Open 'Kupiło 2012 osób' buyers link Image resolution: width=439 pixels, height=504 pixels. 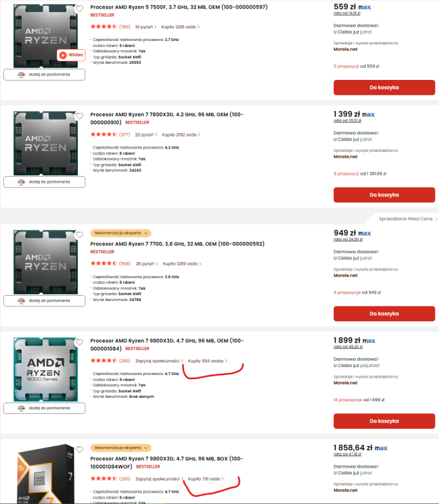(181, 134)
